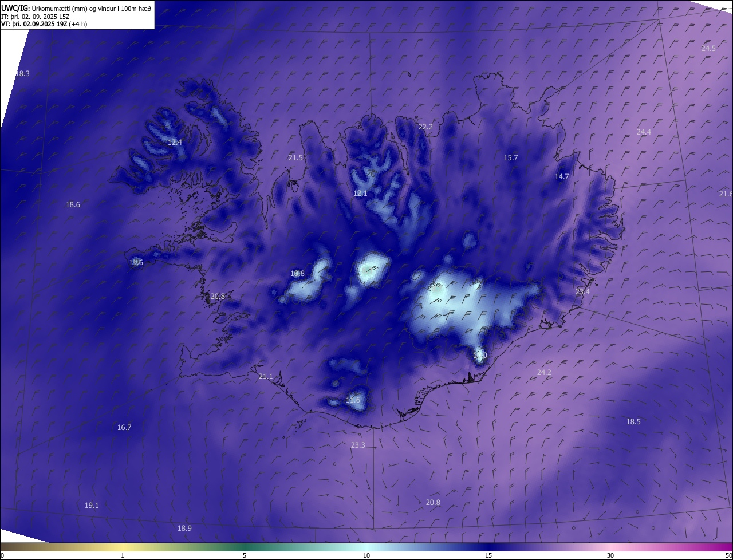The height and width of the screenshot is (560, 733).
Task: Click the 24.4 value over the sea
Action: pyautogui.click(x=644, y=132)
